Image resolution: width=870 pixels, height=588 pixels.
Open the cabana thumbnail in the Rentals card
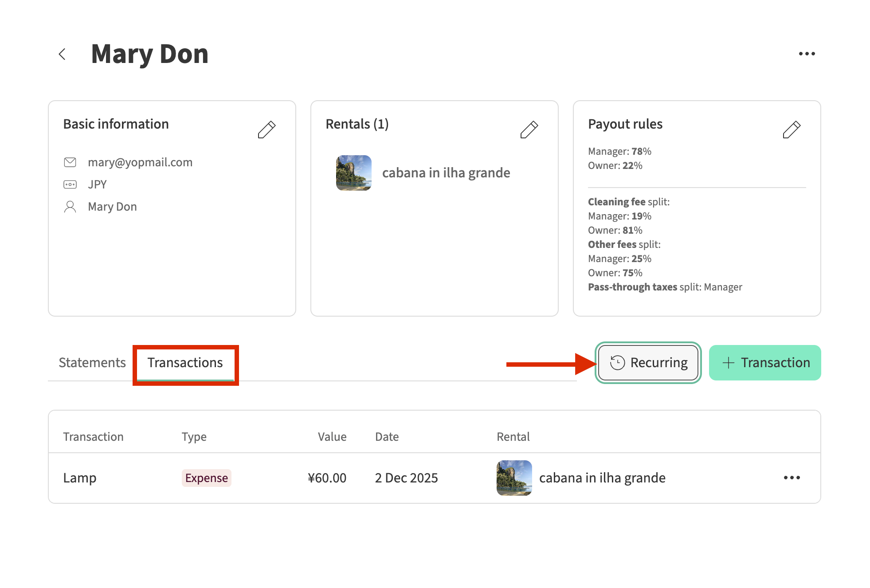[x=353, y=173]
